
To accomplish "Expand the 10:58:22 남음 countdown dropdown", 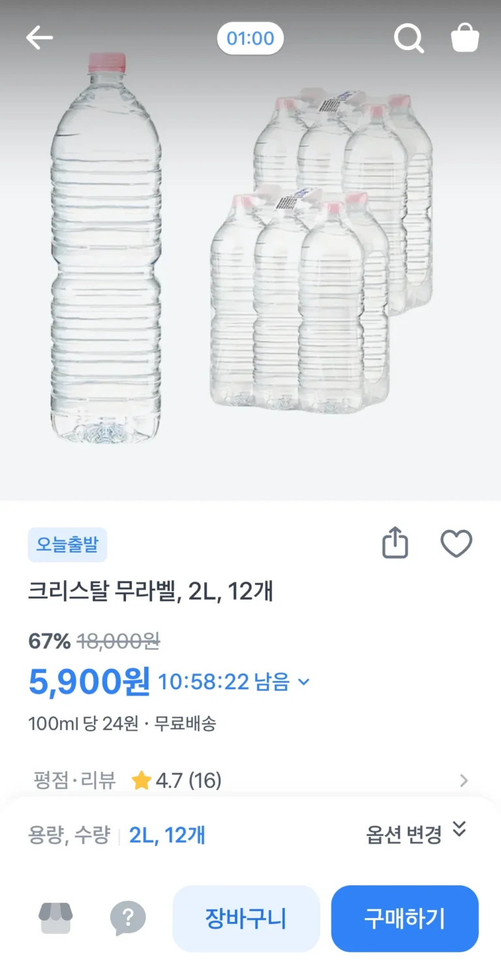I will coord(303,682).
